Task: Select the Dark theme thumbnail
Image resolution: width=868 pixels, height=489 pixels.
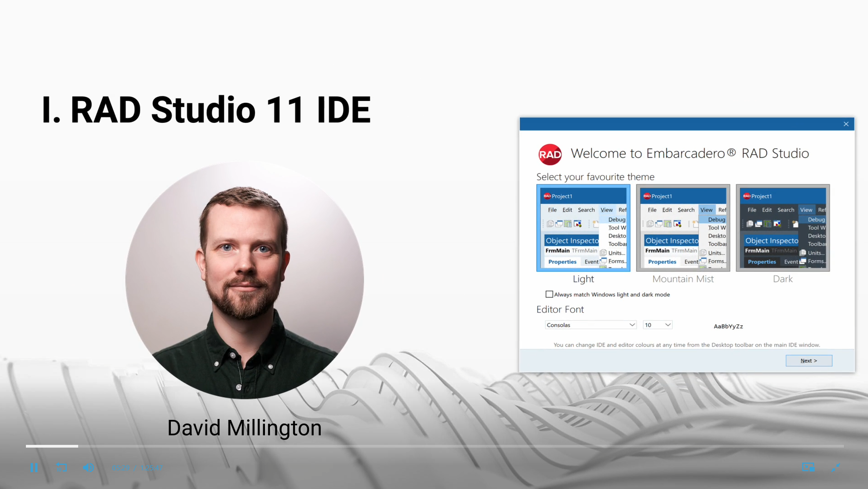Action: pyautogui.click(x=783, y=227)
